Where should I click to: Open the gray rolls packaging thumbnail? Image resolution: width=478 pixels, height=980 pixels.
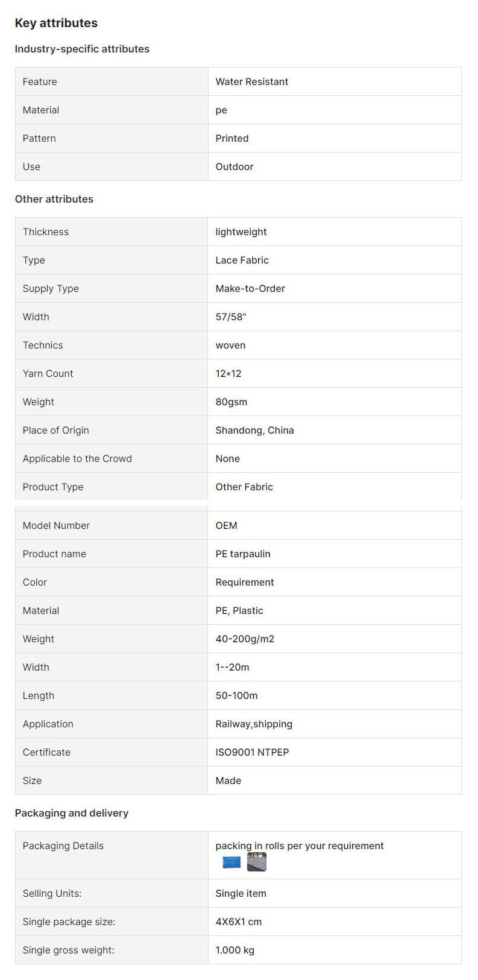(x=257, y=862)
